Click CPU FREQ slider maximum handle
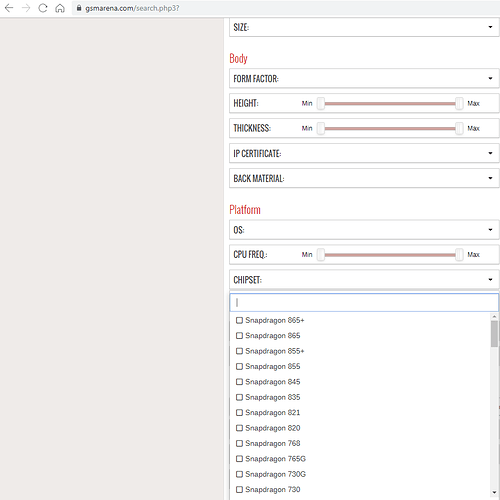 pos(459,255)
